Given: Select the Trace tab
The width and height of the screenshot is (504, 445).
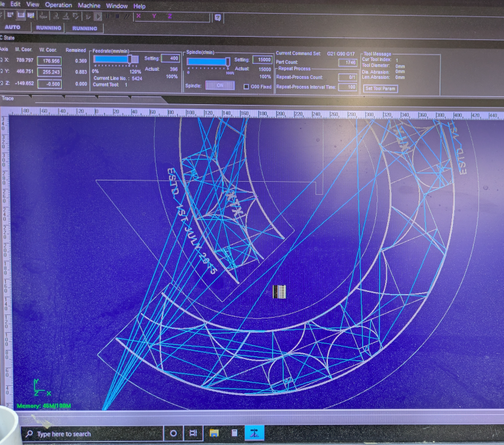Looking at the screenshot, I should 8,98.
